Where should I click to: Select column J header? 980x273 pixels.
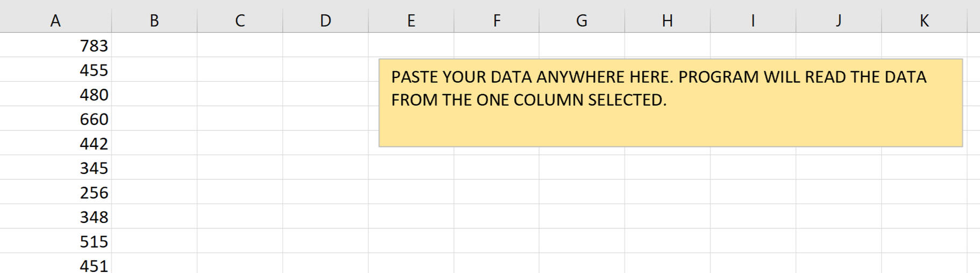tap(839, 20)
